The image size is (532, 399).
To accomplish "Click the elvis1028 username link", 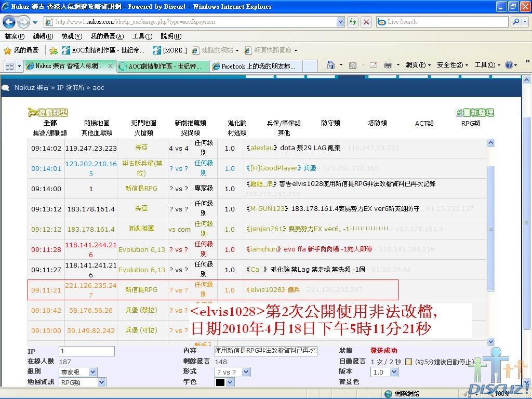I will (x=265, y=290).
